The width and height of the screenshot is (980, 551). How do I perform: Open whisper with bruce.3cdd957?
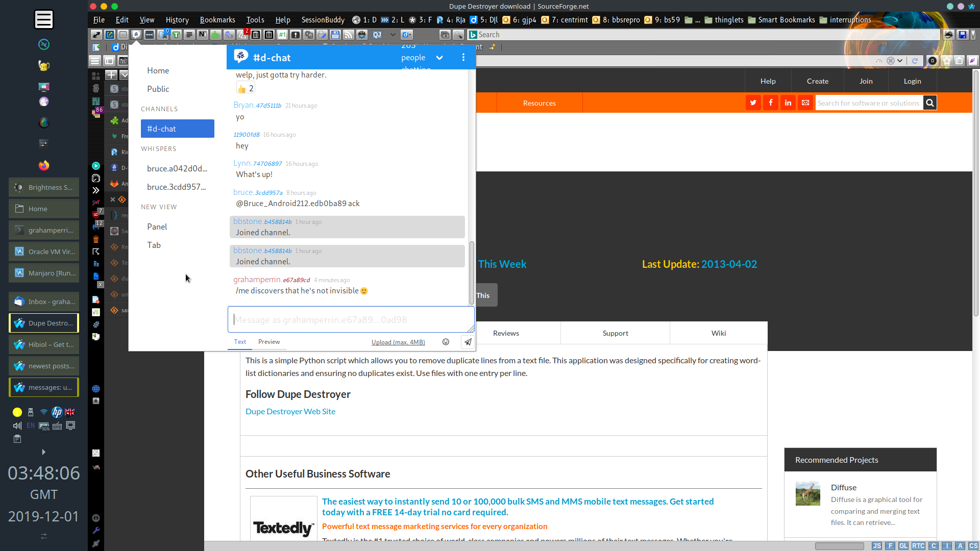(177, 187)
